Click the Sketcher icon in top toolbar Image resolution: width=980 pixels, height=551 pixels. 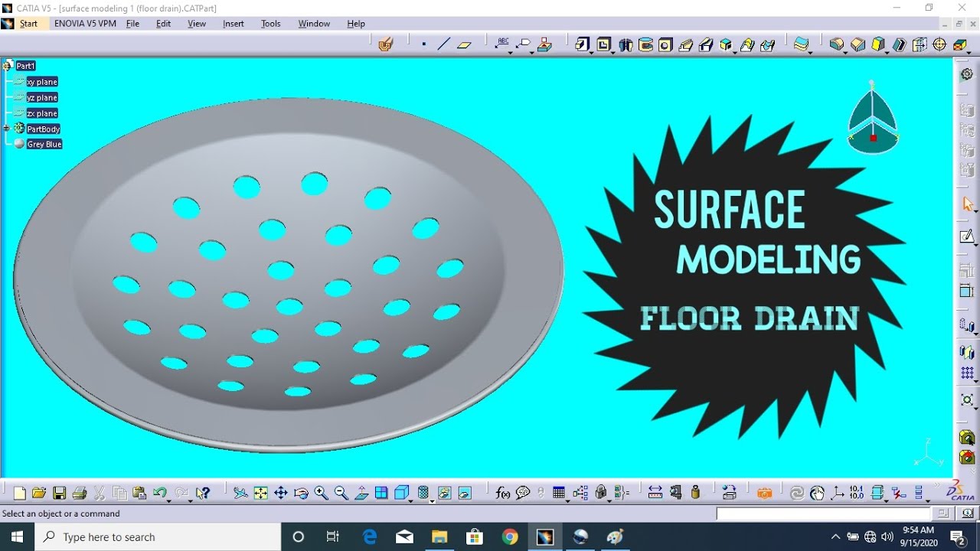click(x=385, y=44)
